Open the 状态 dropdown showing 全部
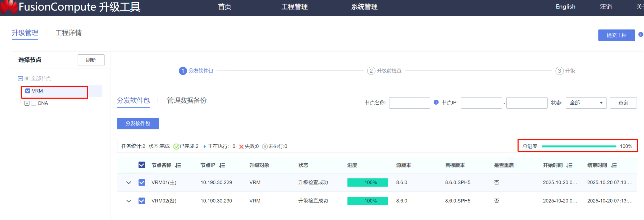 [x=586, y=103]
